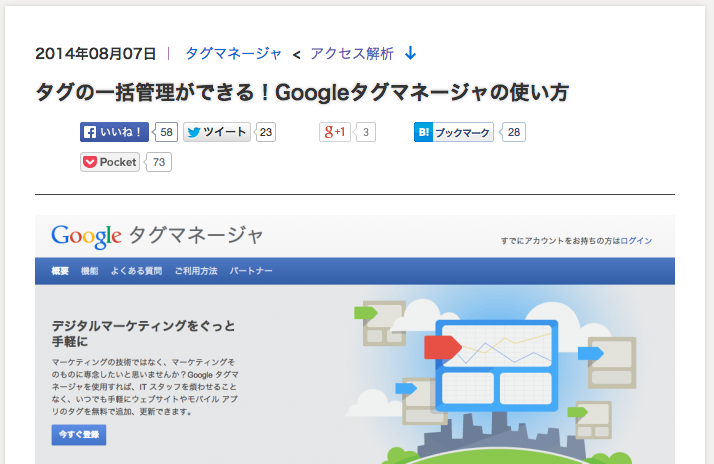Screen dimensions: 714x464
Task: Select the 概要 tab
Action: 60,271
